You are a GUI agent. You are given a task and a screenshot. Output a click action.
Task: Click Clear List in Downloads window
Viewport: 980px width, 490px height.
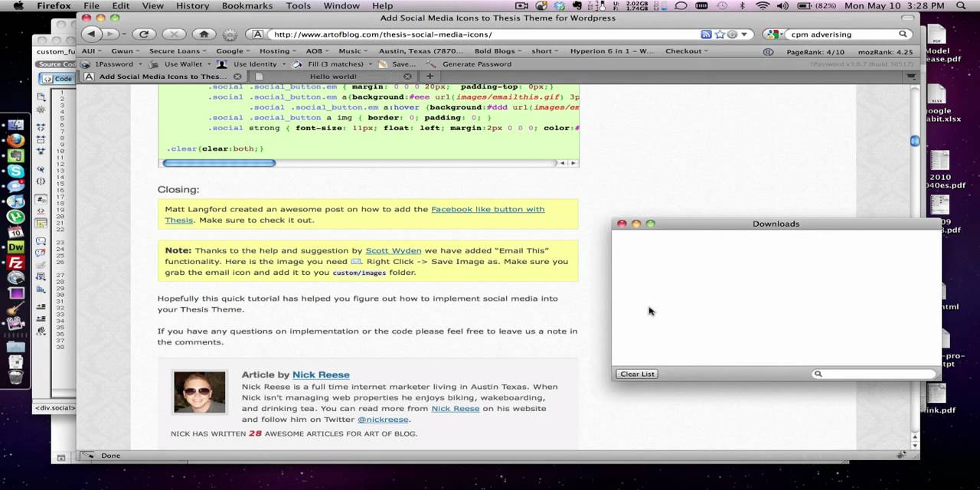pos(637,374)
